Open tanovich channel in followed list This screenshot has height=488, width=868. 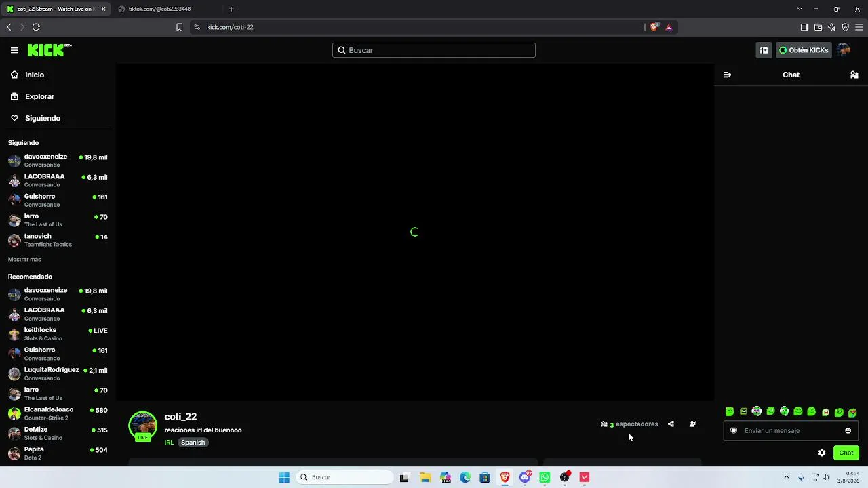[58, 240]
